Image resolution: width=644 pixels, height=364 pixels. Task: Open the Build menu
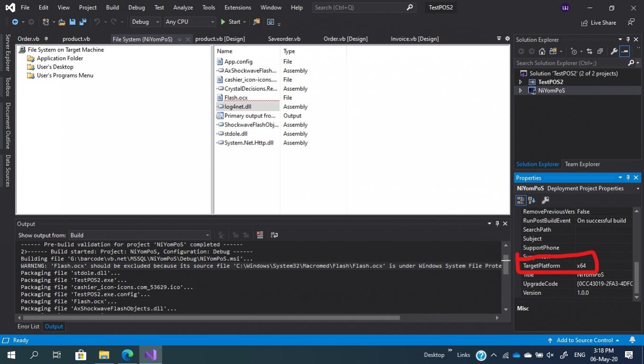pos(112,8)
